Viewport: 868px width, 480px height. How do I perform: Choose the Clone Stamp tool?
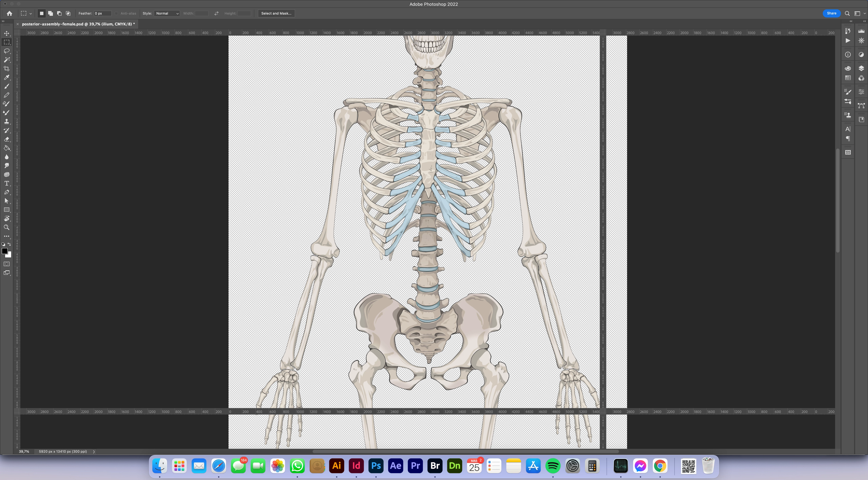6,122
